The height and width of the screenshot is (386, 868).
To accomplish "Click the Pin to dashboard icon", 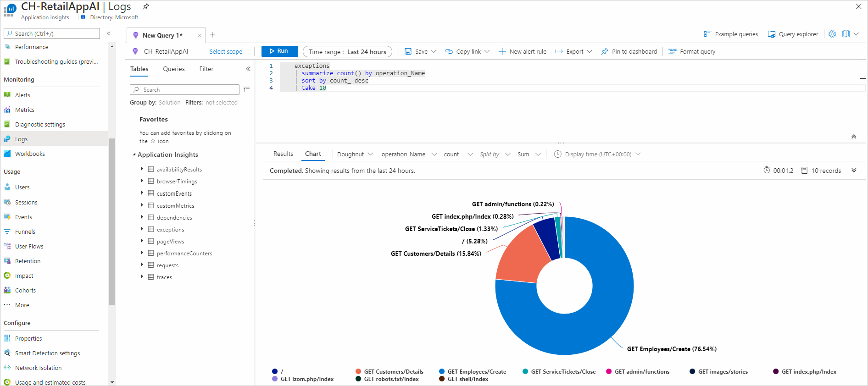I will point(605,51).
